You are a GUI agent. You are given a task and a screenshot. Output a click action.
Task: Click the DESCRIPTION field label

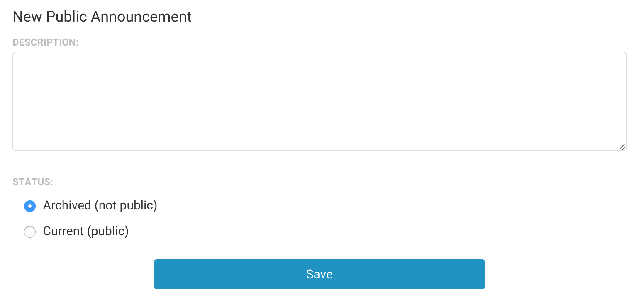[x=46, y=42]
